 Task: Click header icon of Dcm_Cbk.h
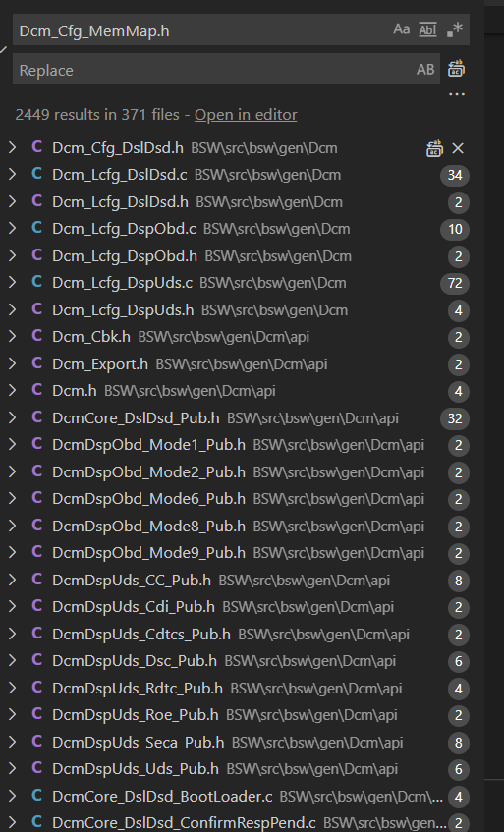(36, 336)
